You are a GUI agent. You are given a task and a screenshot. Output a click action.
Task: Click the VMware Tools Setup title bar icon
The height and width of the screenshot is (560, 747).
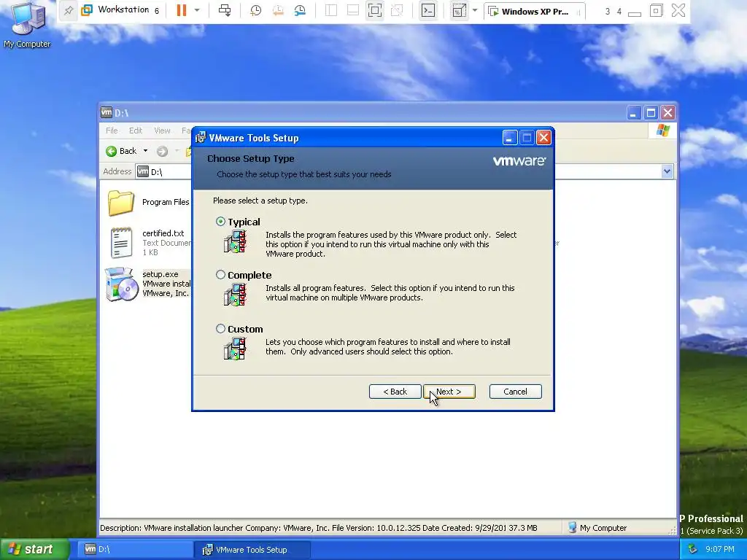click(201, 138)
